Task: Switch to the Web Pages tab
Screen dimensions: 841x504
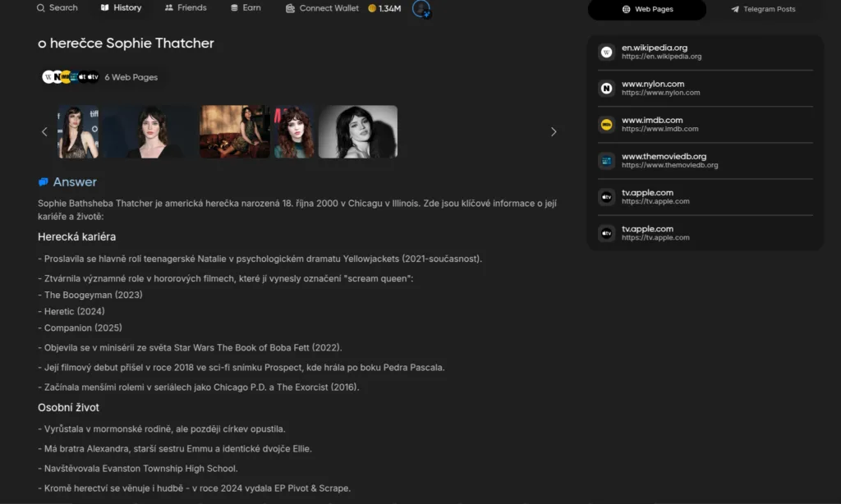Action: click(647, 9)
